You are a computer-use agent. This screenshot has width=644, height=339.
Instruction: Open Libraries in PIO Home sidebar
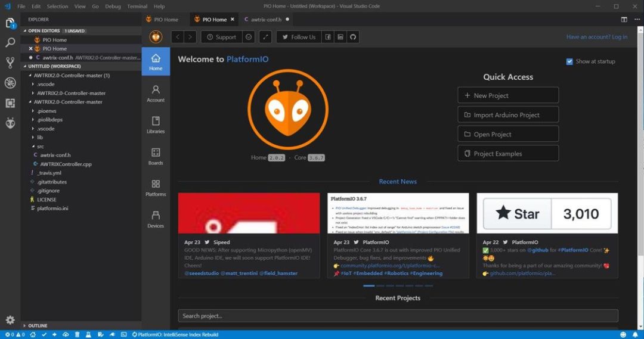tap(156, 125)
